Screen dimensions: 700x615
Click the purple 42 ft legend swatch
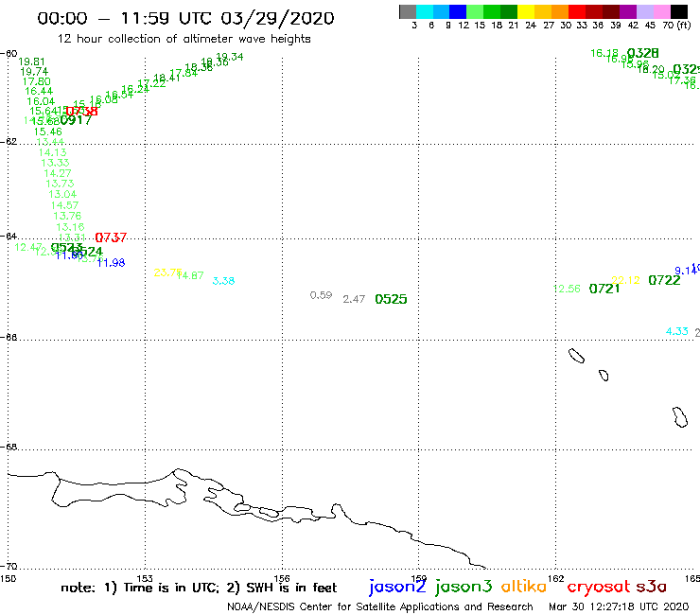coord(628,12)
